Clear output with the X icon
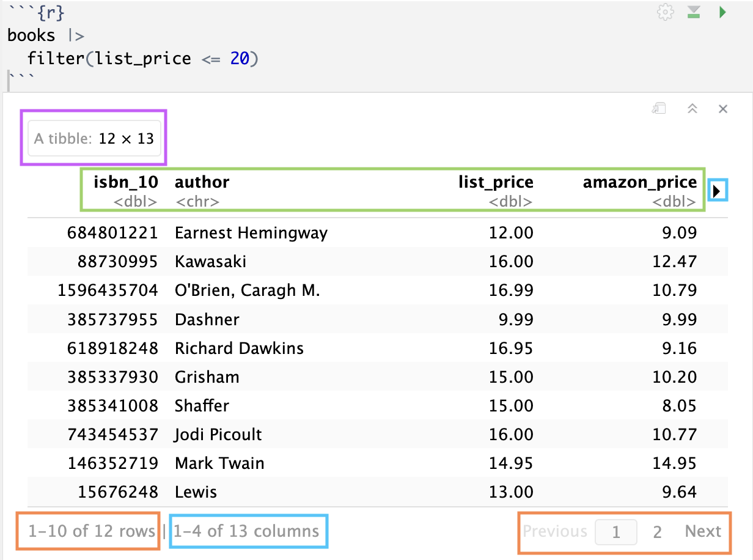This screenshot has width=753, height=560. [723, 109]
